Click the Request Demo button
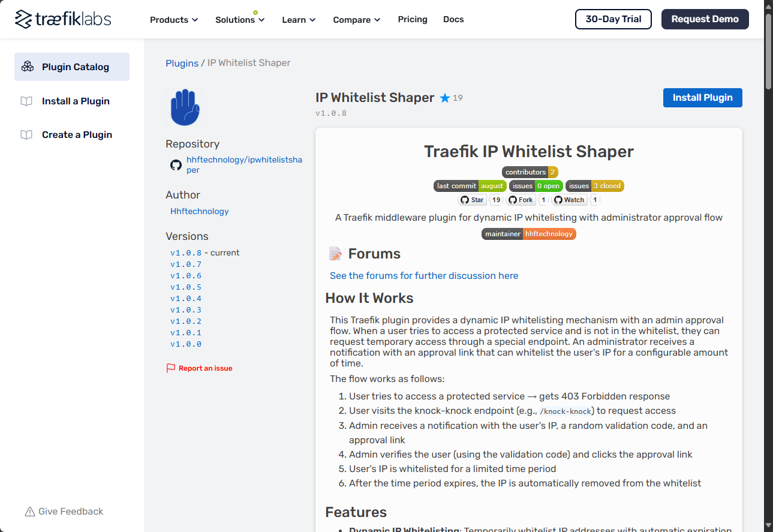The height and width of the screenshot is (532, 773). point(705,19)
